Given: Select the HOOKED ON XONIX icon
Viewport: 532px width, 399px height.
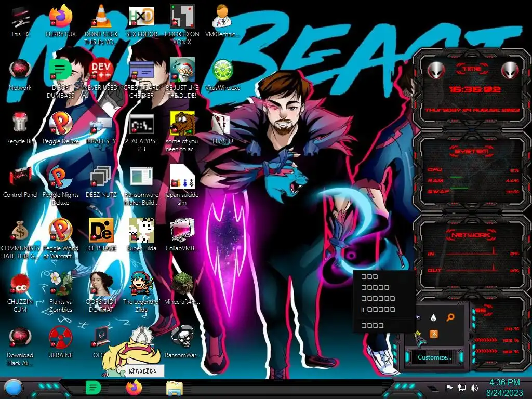Looking at the screenshot, I should point(182,25).
